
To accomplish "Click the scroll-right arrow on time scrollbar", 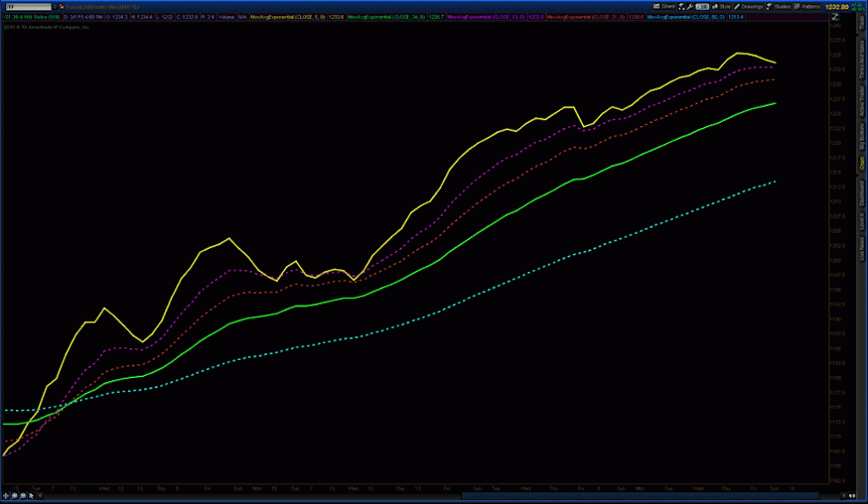I will pyautogui.click(x=843, y=496).
